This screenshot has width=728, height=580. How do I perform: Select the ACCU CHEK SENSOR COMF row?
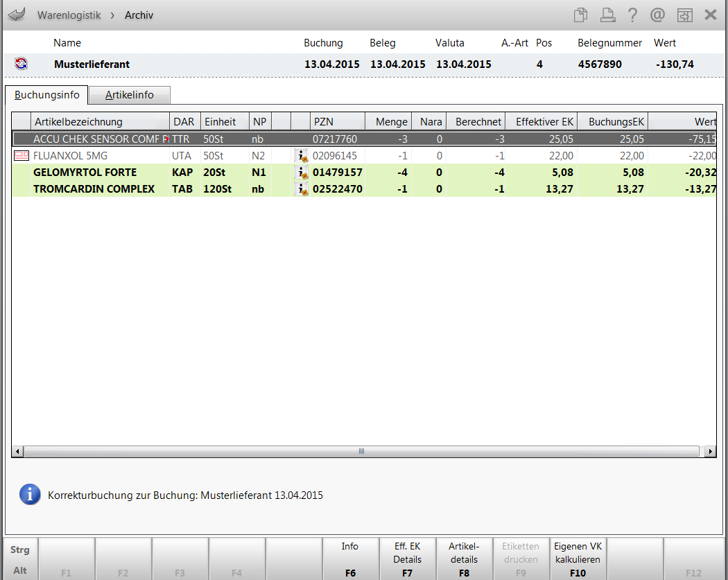pos(365,139)
